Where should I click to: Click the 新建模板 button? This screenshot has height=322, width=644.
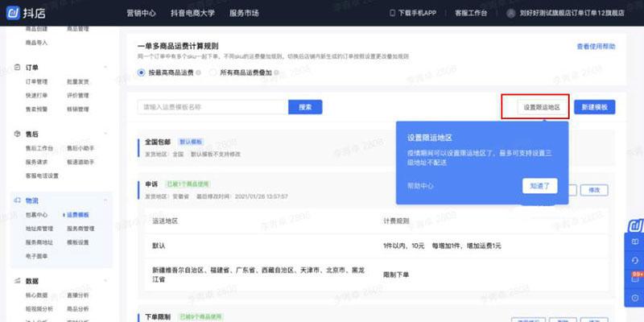[x=594, y=107]
